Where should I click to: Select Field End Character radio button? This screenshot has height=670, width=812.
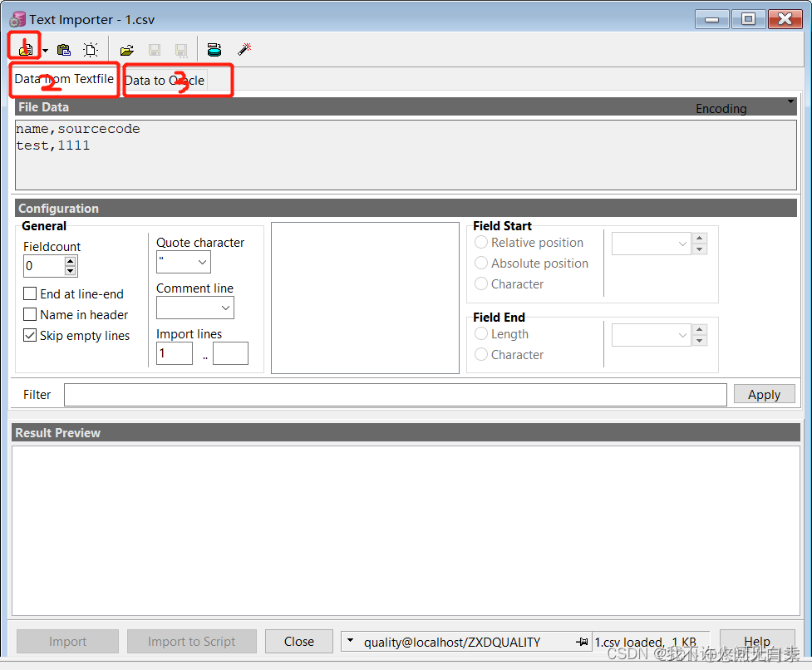pyautogui.click(x=481, y=355)
